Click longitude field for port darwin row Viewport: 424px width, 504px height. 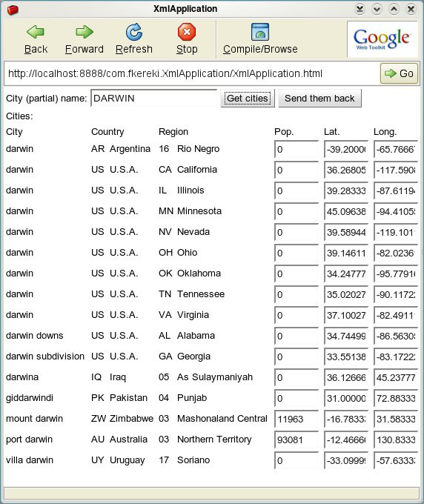point(396,440)
